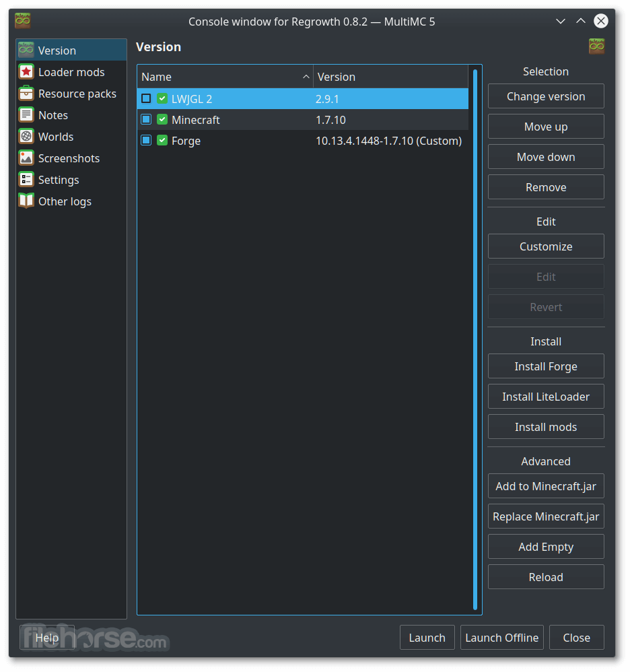Screen dimensions: 630x672
Task: Toggle the Minecraft component checkbox
Action: 146,120
